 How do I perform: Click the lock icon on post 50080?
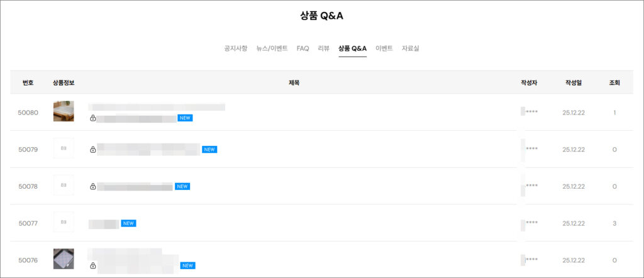[x=93, y=118]
